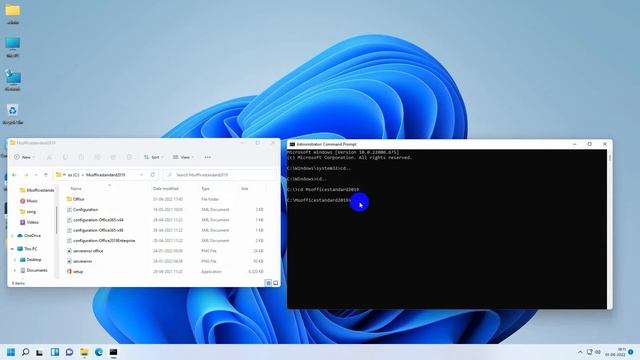Open the system tray clock and date

pyautogui.click(x=616, y=352)
